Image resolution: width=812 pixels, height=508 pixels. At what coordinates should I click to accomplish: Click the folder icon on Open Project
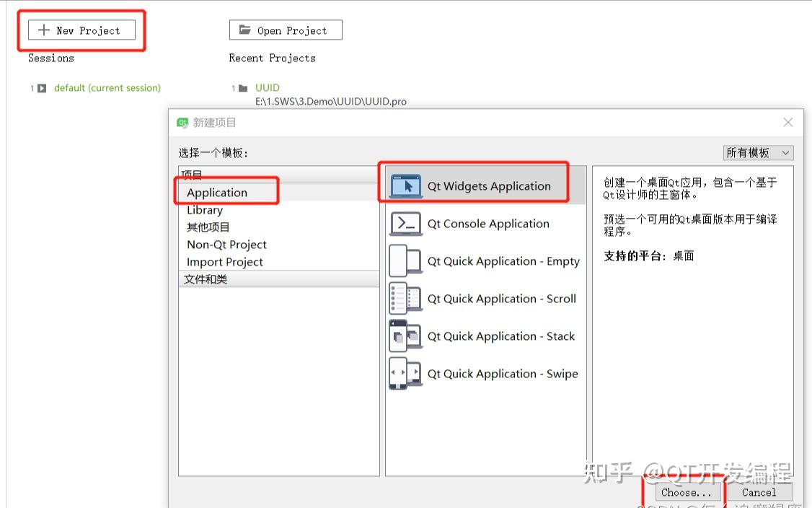(245, 30)
